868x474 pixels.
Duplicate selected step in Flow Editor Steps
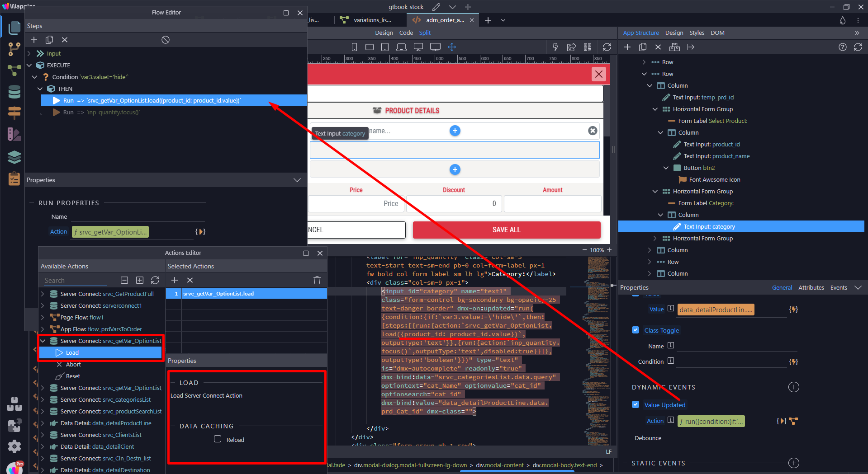point(49,40)
